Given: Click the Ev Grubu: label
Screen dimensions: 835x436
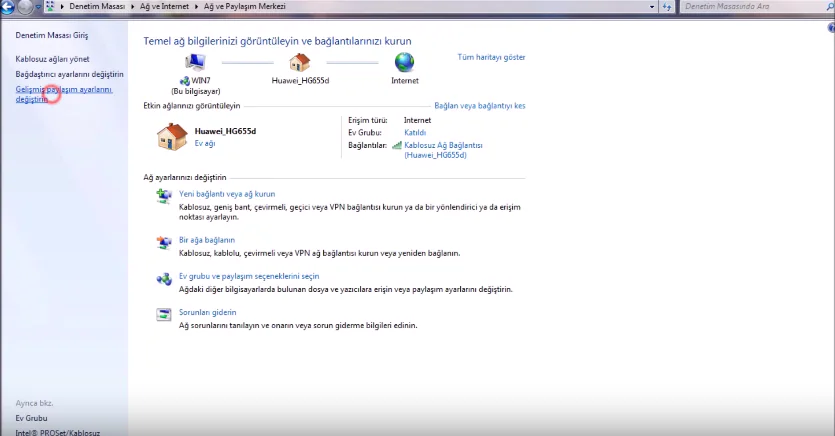Looking at the screenshot, I should click(x=365, y=133).
